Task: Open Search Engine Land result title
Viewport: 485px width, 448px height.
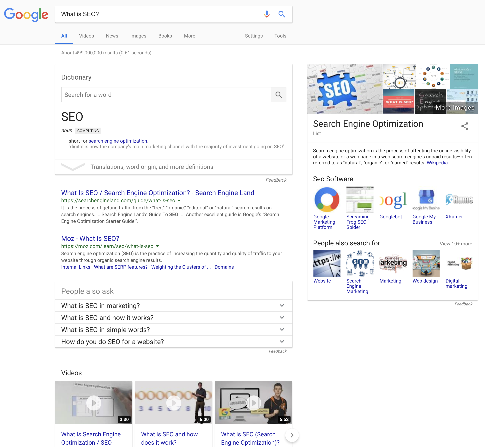Action: click(158, 193)
